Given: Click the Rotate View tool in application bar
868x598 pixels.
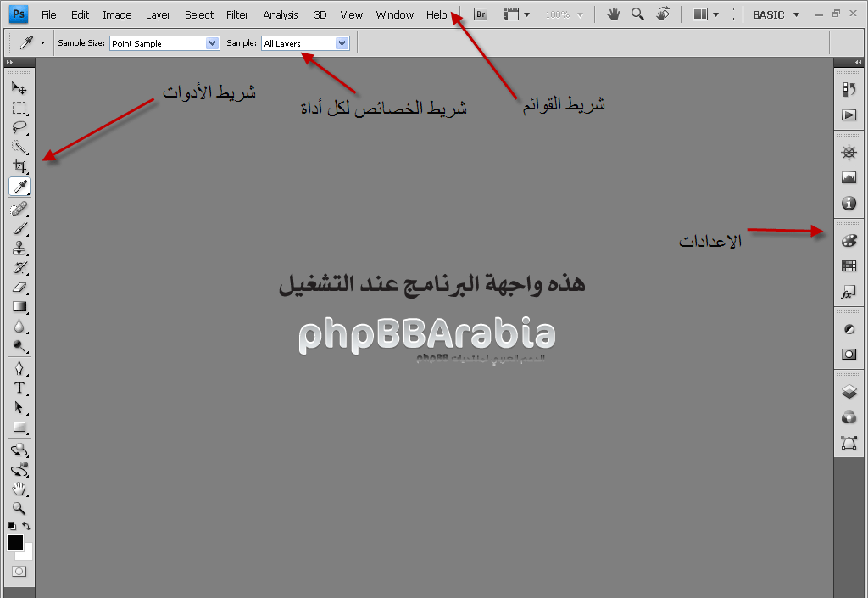Looking at the screenshot, I should point(663,14).
